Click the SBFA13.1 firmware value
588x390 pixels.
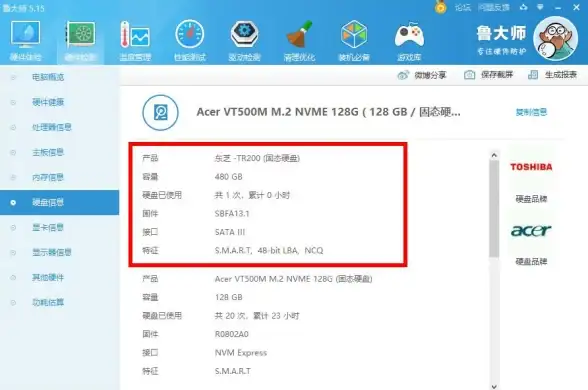pyautogui.click(x=232, y=214)
